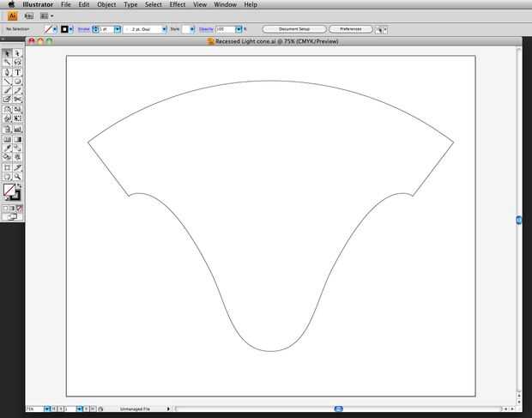Select the Live Paint Bucket tool
The image size is (532, 418).
click(7, 157)
